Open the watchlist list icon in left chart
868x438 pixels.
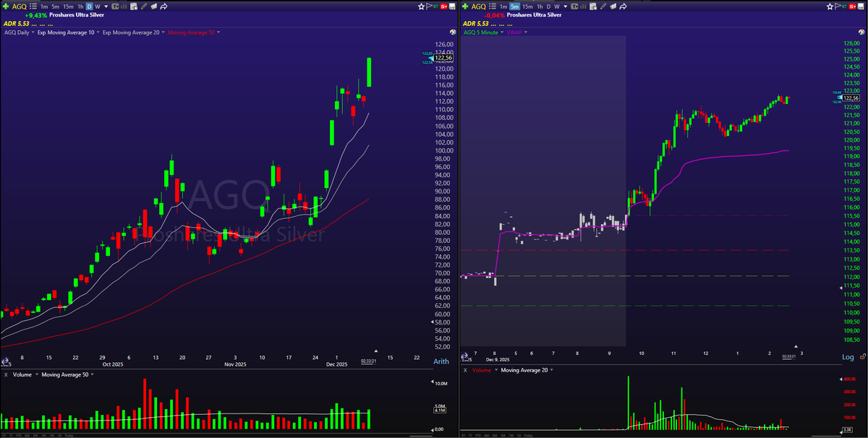pyautogui.click(x=33, y=7)
